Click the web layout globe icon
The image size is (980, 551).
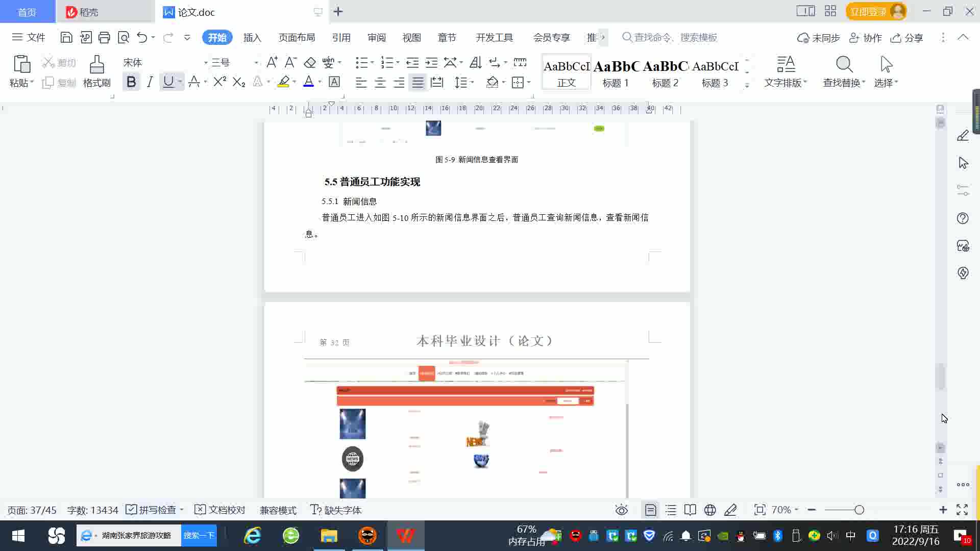click(x=710, y=510)
